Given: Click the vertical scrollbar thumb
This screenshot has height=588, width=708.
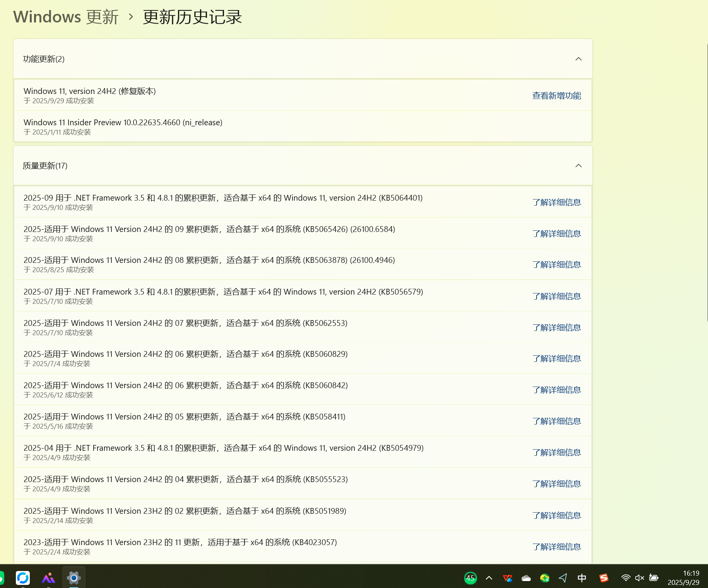Looking at the screenshot, I should 707,182.
